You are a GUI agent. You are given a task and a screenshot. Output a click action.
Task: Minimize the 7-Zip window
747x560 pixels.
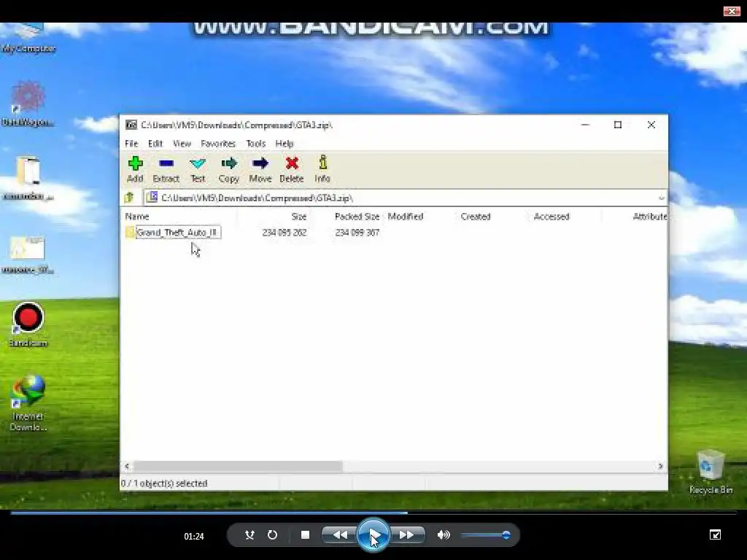click(x=586, y=125)
